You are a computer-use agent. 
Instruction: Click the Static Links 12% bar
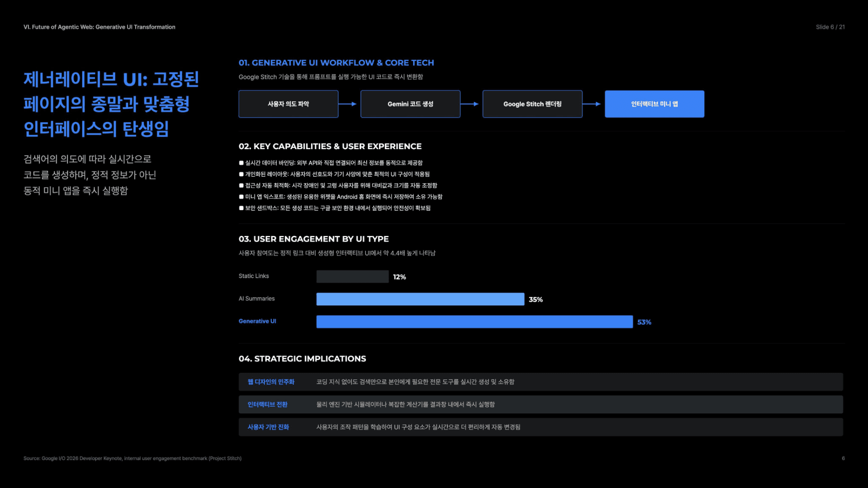tap(353, 277)
